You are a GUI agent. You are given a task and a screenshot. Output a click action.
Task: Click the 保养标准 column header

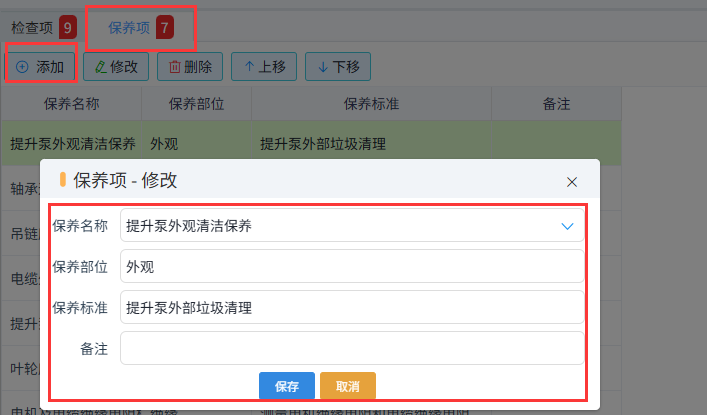pyautogui.click(x=372, y=104)
